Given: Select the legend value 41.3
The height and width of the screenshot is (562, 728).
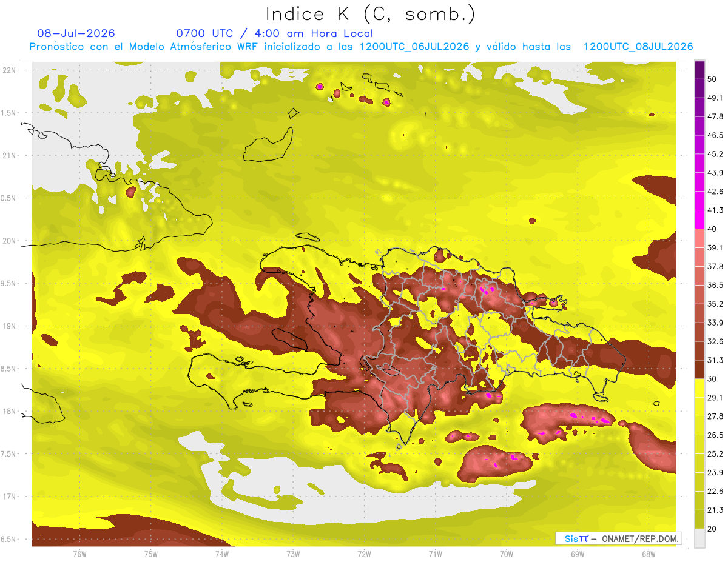Looking at the screenshot, I should pyautogui.click(x=715, y=210).
